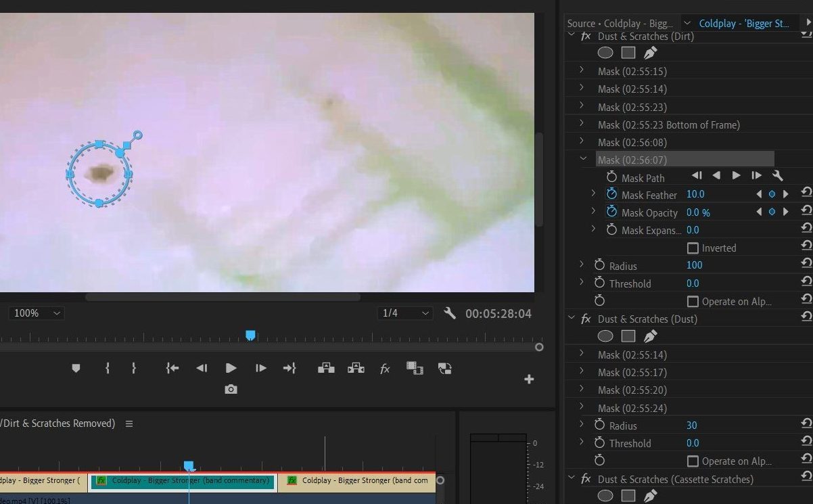Viewport: 813px width, 504px height.
Task: Create ellipse mask for Cassette Scratches effect
Action: click(605, 496)
